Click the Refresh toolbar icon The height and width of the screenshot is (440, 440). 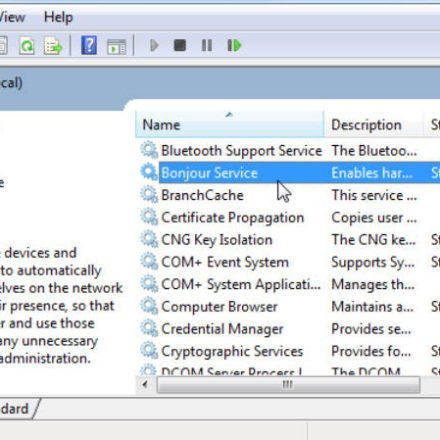click(27, 46)
